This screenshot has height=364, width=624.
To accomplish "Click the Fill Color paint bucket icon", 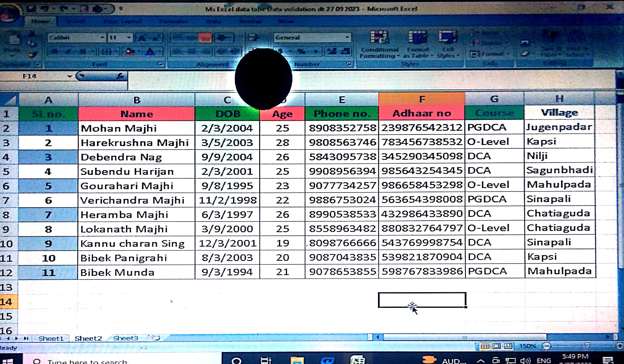I will [x=130, y=52].
